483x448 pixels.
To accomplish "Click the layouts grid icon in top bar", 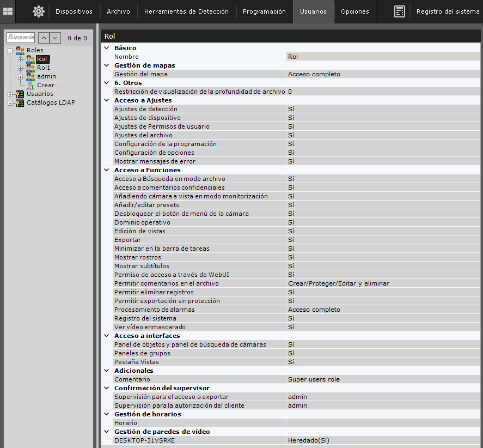I will tap(8, 11).
